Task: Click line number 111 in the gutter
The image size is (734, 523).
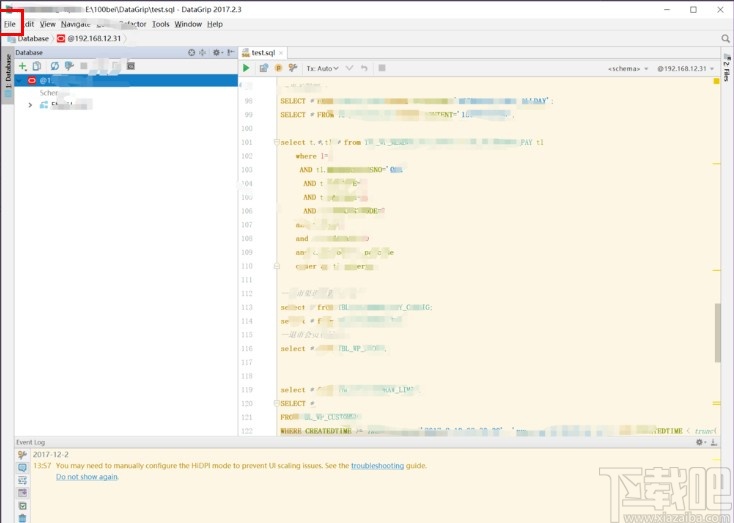Action: click(247, 280)
